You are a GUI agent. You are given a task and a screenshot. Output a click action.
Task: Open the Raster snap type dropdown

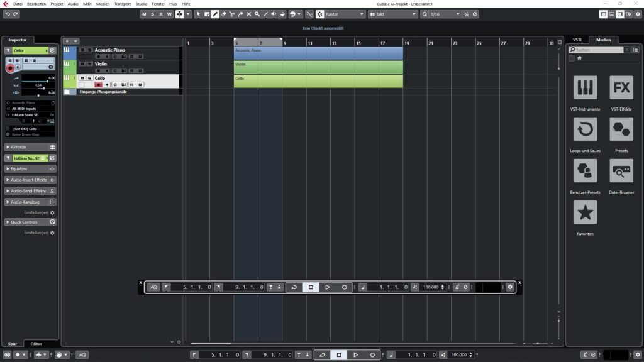pyautogui.click(x=344, y=14)
